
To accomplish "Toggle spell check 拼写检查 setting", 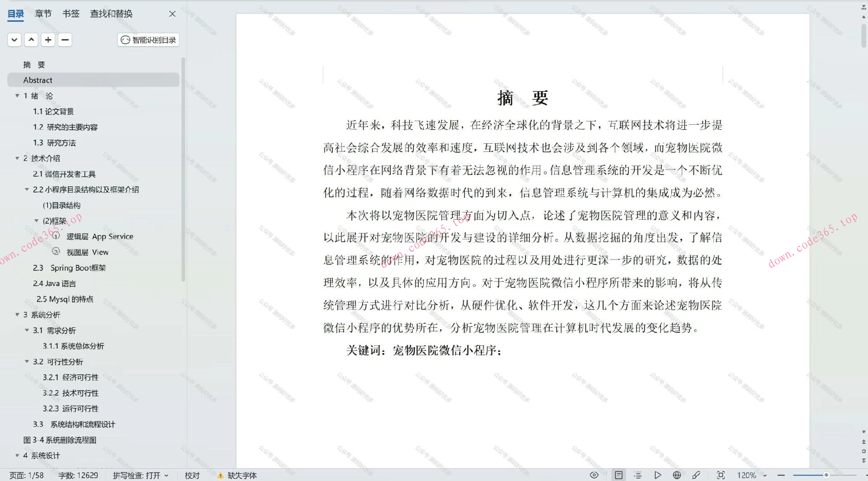I will 141,475.
